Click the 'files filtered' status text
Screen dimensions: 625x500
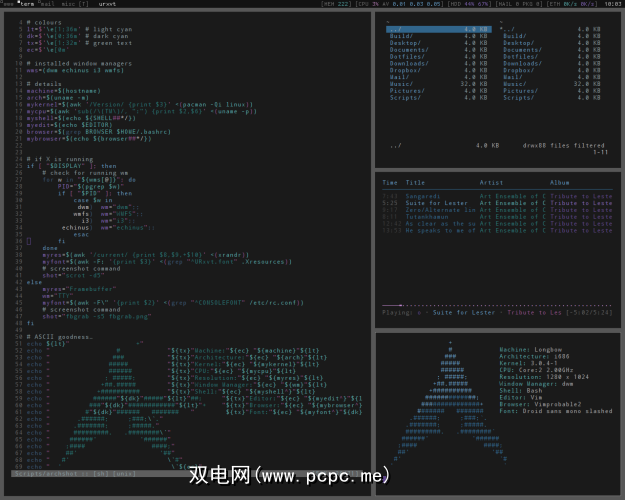(x=577, y=146)
